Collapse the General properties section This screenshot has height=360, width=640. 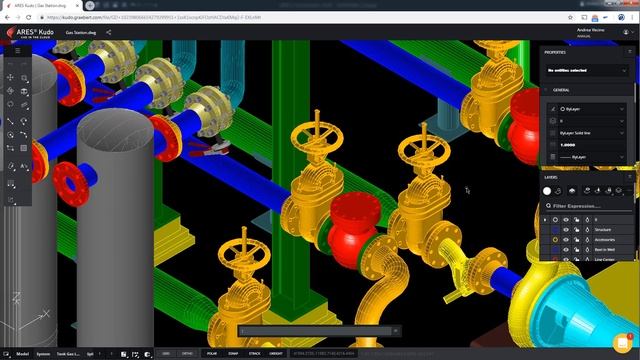click(x=546, y=90)
